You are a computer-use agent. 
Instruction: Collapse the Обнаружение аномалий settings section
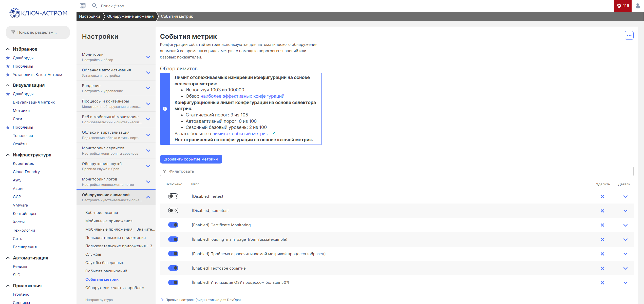148,197
